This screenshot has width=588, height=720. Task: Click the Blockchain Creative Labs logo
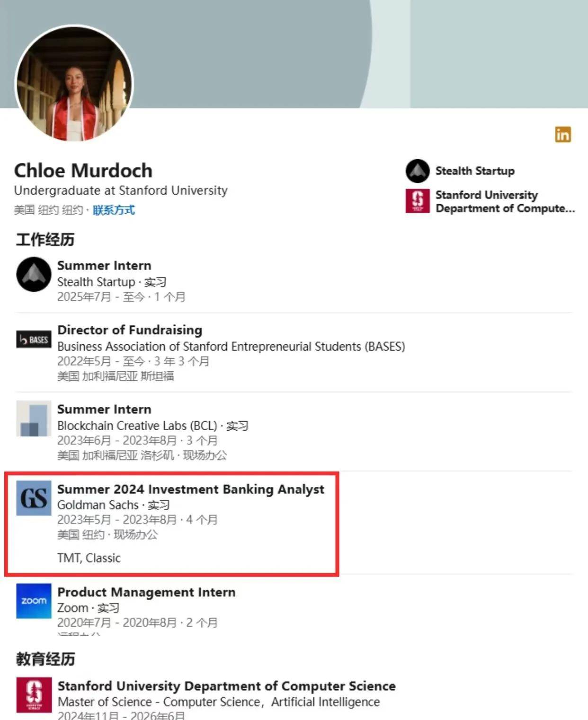[x=34, y=419]
